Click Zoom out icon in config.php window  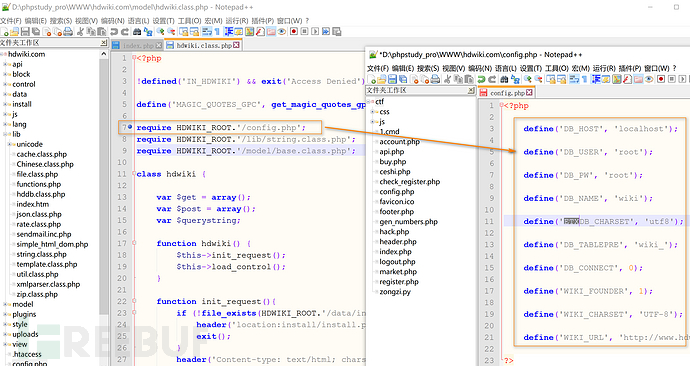(x=538, y=79)
